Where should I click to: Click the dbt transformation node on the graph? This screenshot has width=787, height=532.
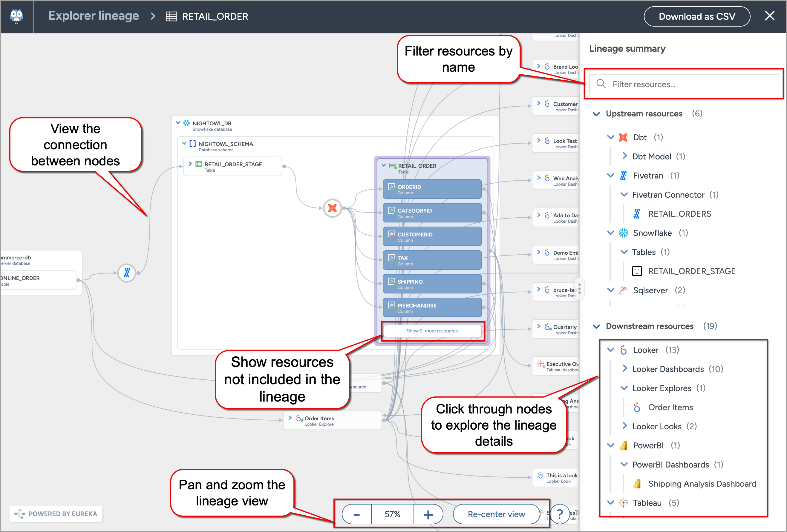coord(332,208)
